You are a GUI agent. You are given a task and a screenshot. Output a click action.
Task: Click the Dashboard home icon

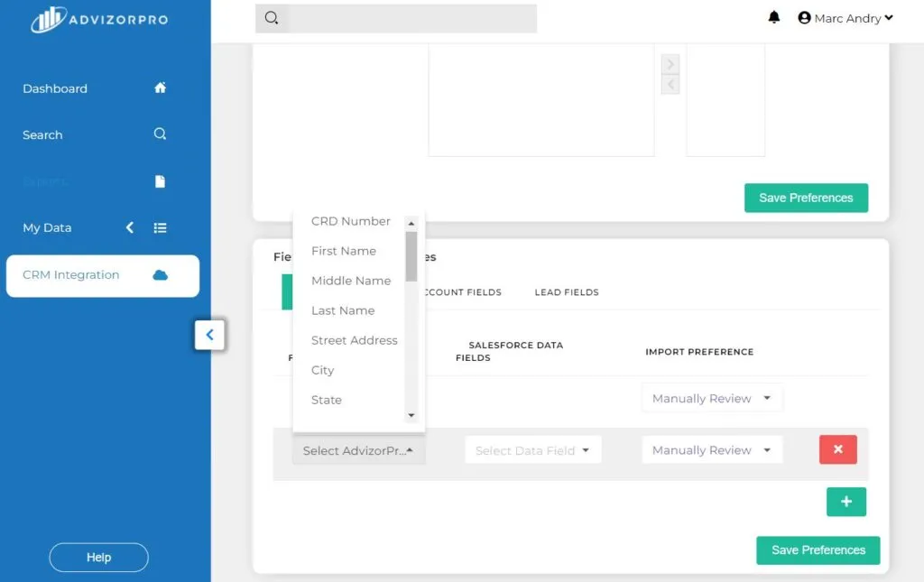click(x=160, y=88)
